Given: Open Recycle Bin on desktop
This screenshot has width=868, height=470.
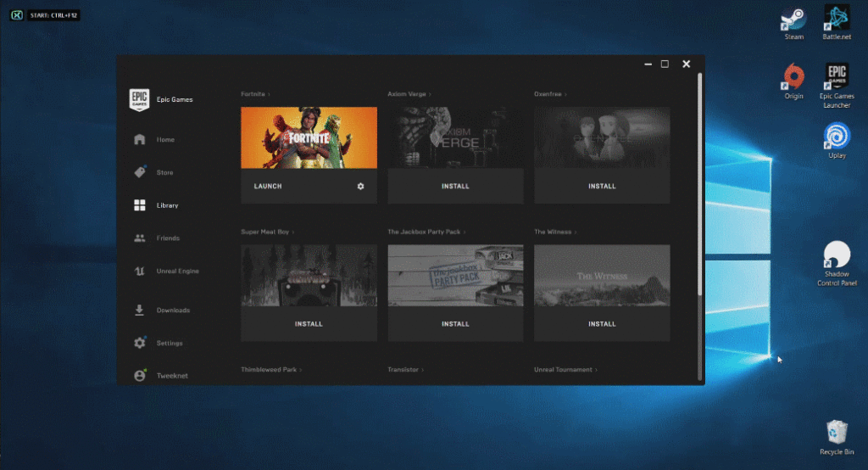Looking at the screenshot, I should 837,438.
